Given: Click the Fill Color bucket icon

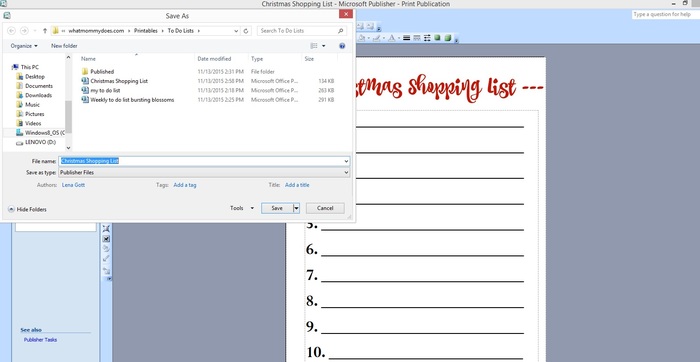Looking at the screenshot, I should point(361,38).
